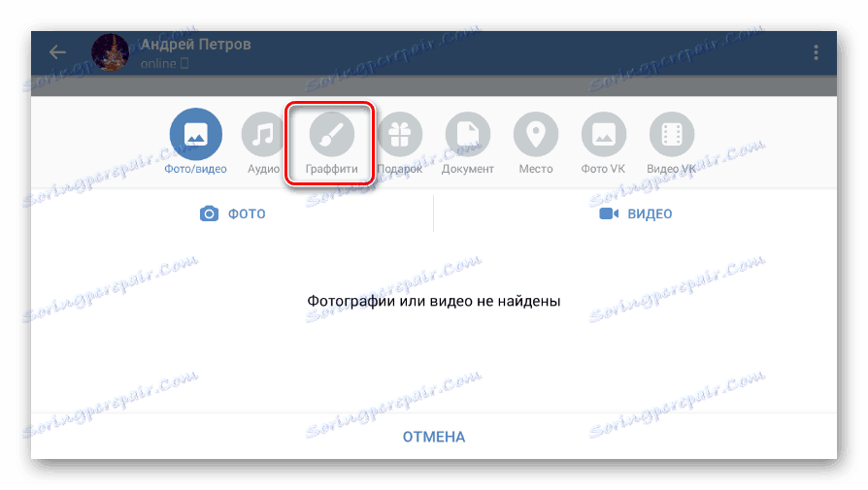Choose the Фото VK icon

point(603,135)
